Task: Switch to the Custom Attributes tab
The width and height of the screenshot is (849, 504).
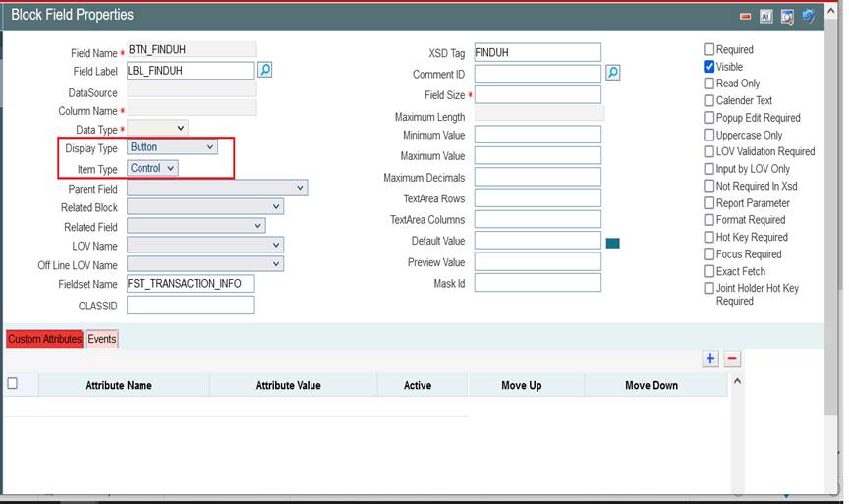Action: point(44,339)
